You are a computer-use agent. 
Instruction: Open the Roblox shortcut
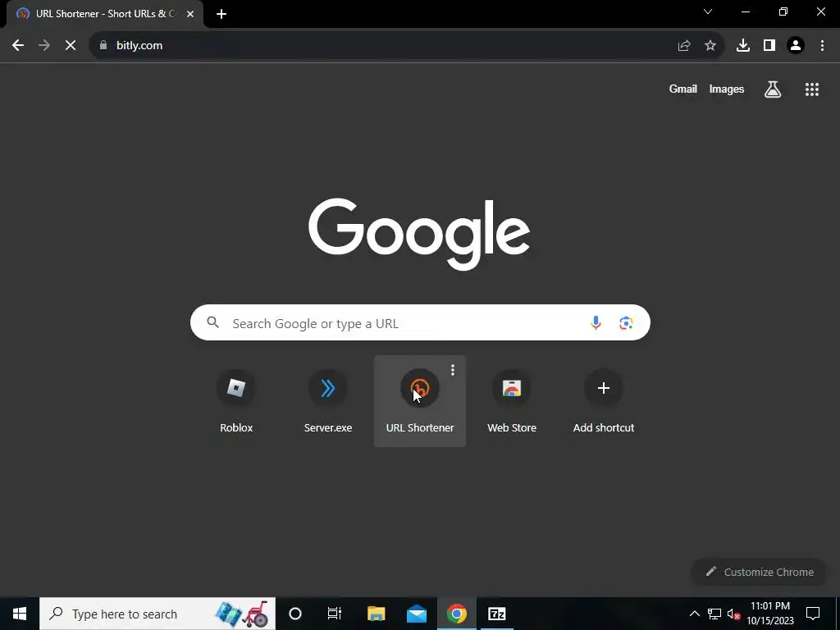(x=236, y=400)
